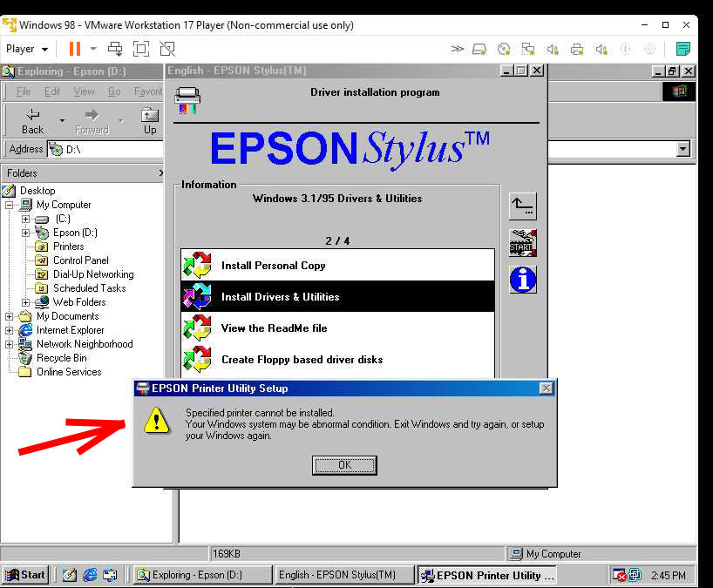Click the VMware hard disk device icon
The width and height of the screenshot is (713, 588).
[x=479, y=49]
